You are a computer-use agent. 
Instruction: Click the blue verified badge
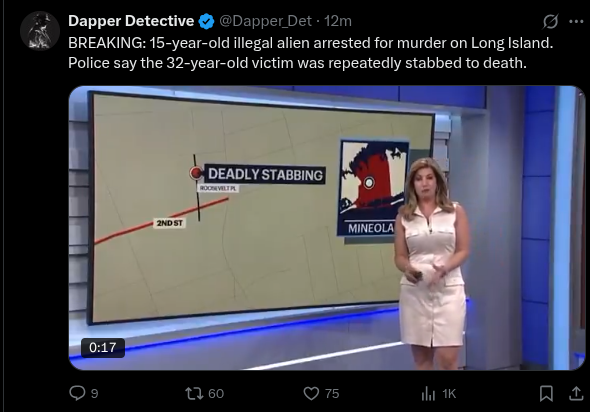point(206,21)
